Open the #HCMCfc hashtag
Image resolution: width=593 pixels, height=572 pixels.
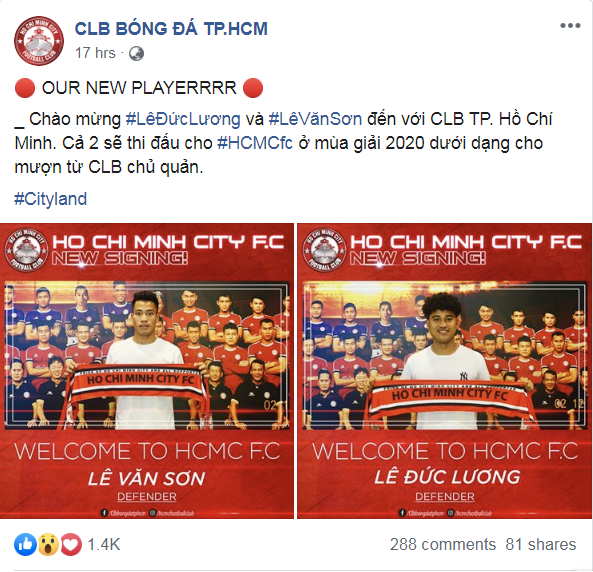coord(255,143)
